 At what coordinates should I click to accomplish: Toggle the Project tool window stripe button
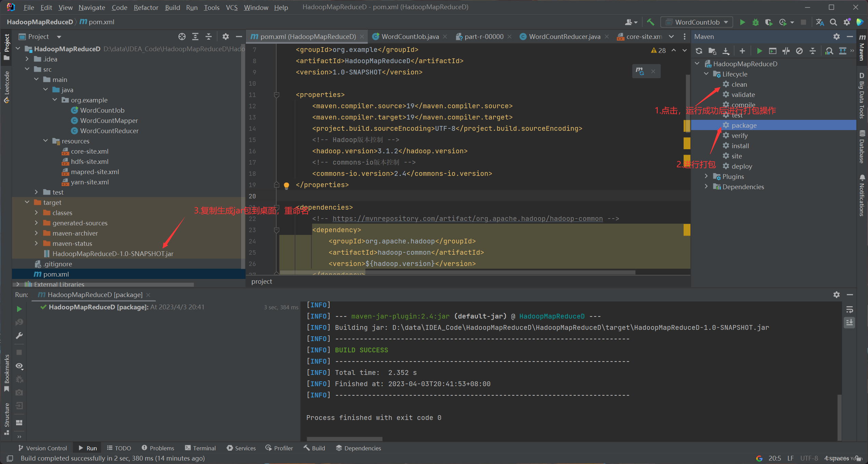[x=6, y=47]
